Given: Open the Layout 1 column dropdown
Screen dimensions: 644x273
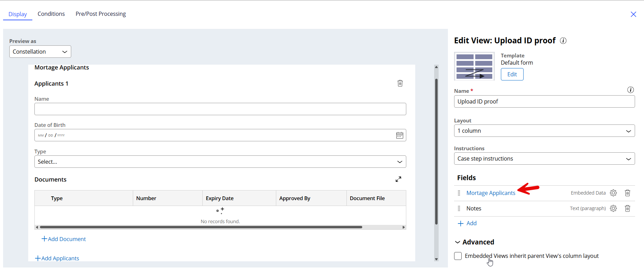Looking at the screenshot, I should click(x=544, y=131).
